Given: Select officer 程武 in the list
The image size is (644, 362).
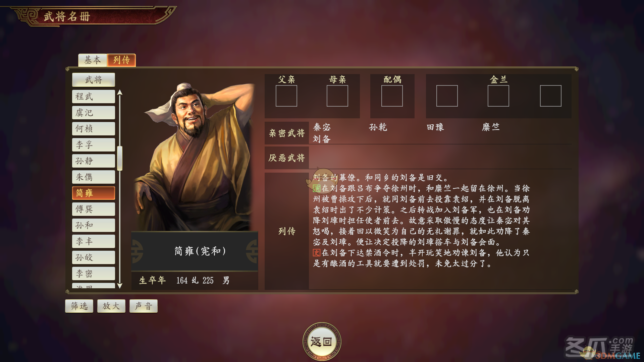Looking at the screenshot, I should click(x=94, y=97).
